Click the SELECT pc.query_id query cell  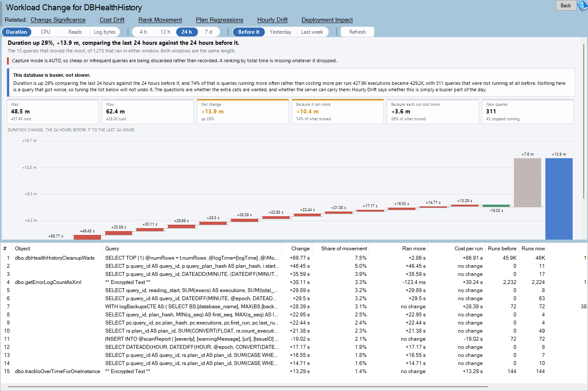(x=192, y=323)
